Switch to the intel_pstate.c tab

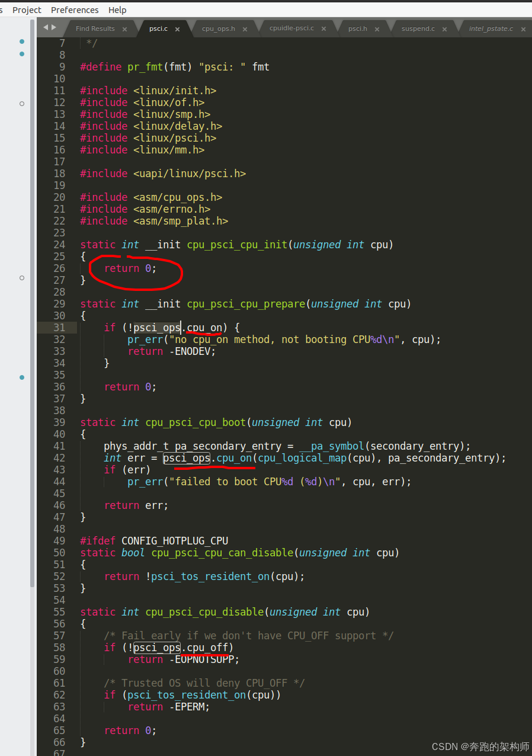pyautogui.click(x=491, y=28)
